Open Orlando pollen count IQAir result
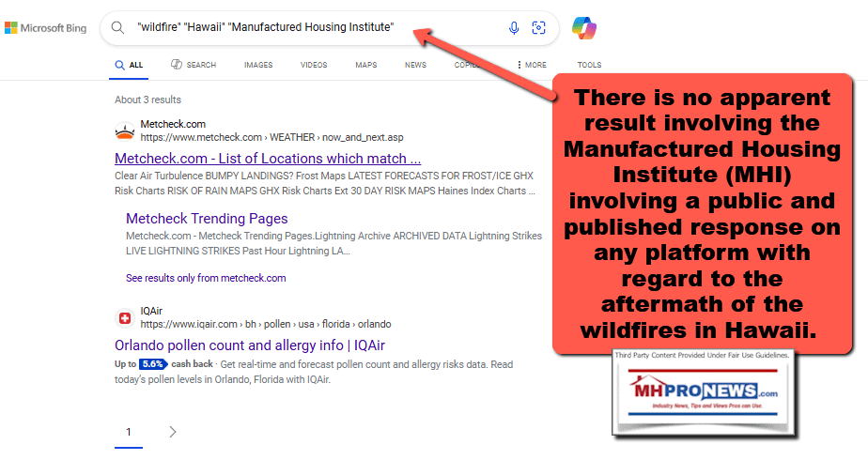 [250, 345]
